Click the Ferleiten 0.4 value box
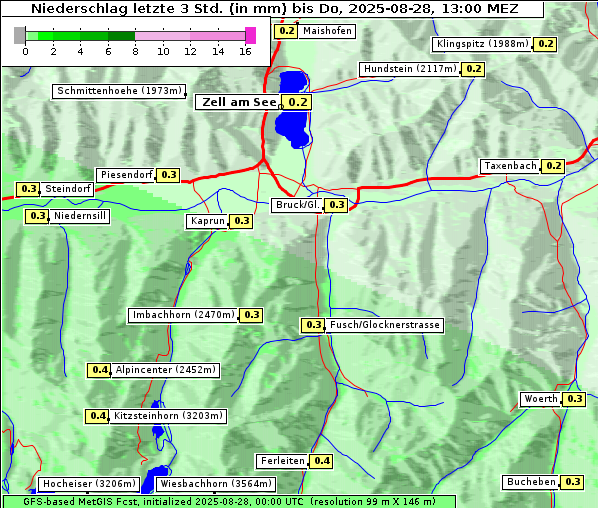The width and height of the screenshot is (598, 508). (322, 461)
